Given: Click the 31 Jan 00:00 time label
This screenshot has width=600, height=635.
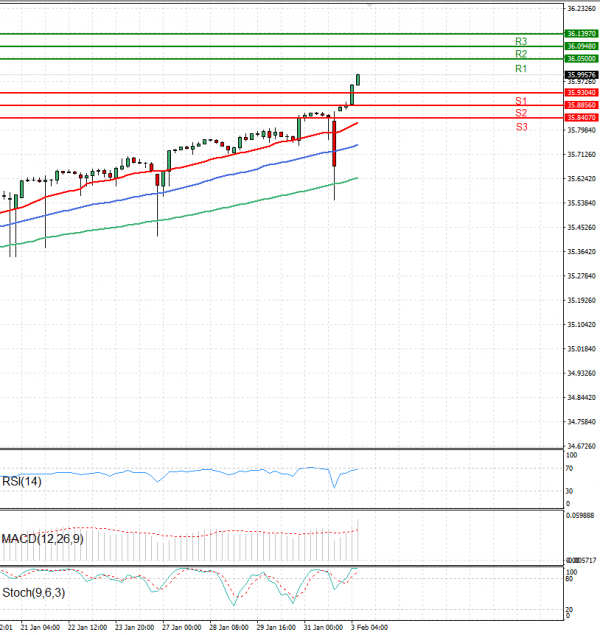Looking at the screenshot, I should click(x=323, y=627).
